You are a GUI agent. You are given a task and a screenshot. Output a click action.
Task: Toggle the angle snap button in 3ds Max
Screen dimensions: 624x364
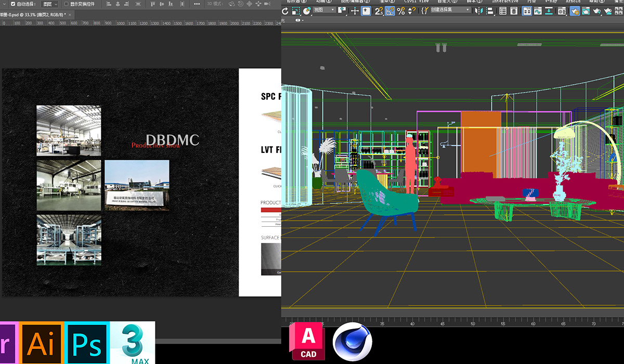[390, 11]
